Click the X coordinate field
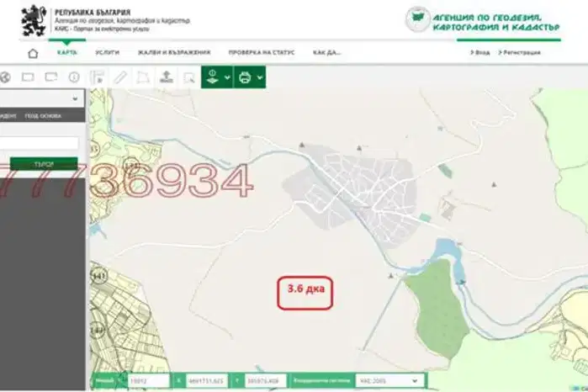This screenshot has height=392, width=588. [206, 381]
